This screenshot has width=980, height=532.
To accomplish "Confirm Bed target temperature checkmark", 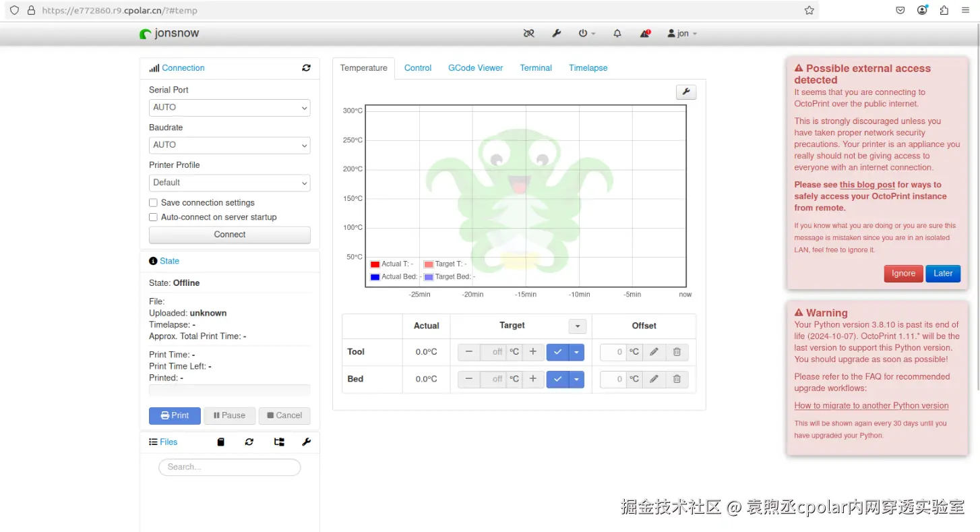I will click(x=557, y=379).
